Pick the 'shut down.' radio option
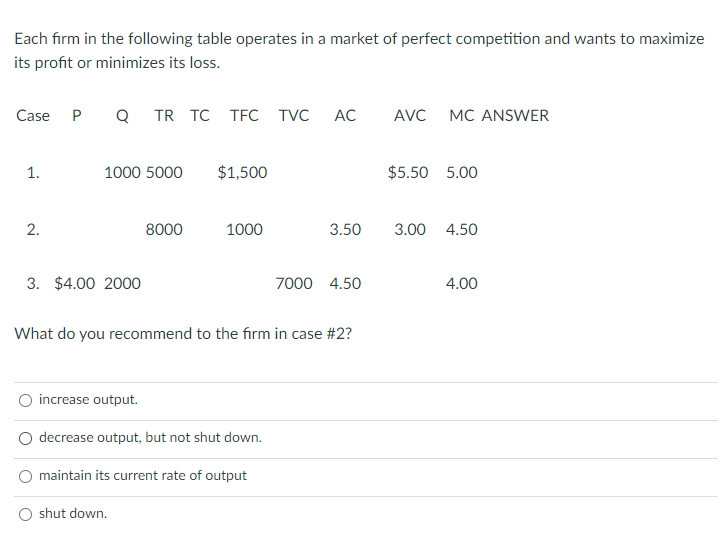The height and width of the screenshot is (544, 723). [25, 514]
